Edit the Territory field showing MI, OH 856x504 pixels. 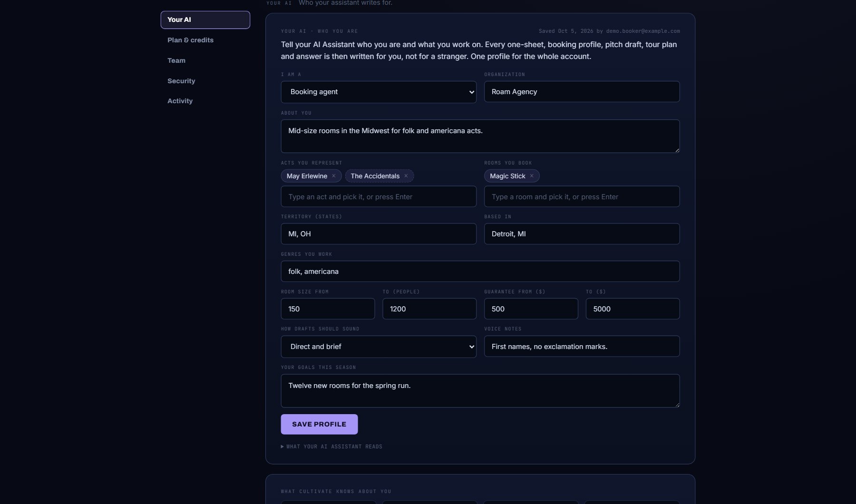(x=379, y=234)
